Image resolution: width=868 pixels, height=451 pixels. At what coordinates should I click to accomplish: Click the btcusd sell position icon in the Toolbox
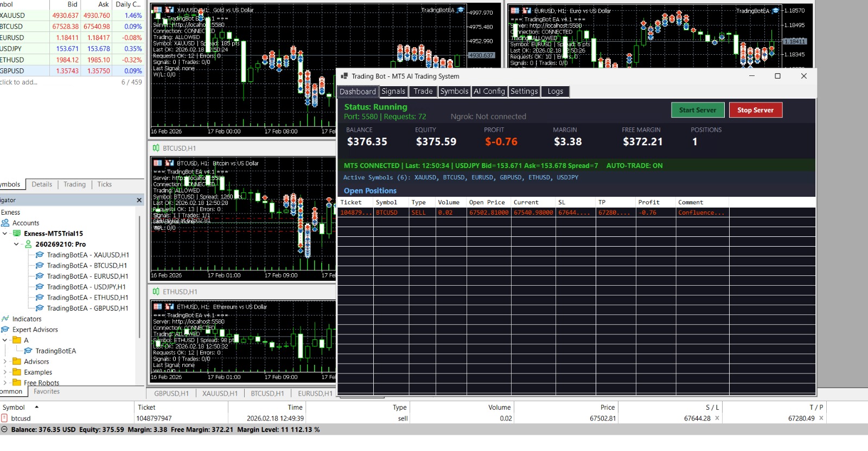pyautogui.click(x=4, y=418)
